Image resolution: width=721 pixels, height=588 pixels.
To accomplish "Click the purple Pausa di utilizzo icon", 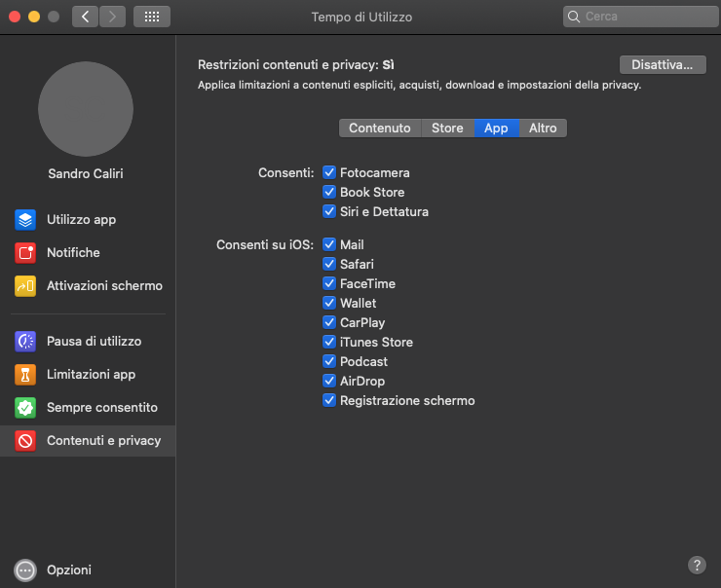I will (25, 342).
